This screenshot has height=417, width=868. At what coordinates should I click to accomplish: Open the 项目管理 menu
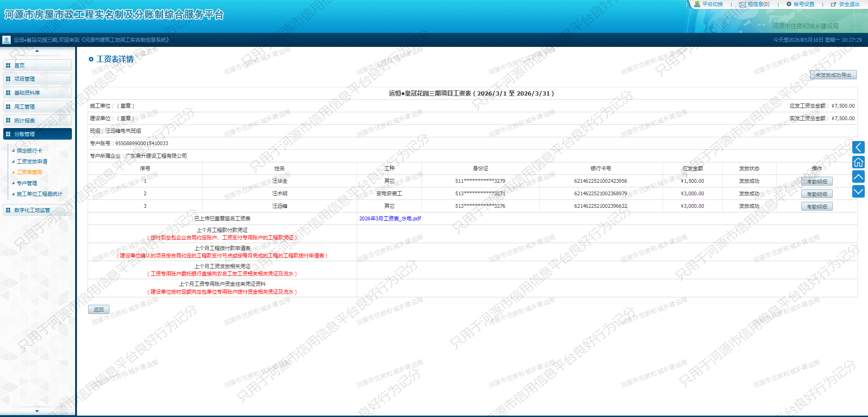click(38, 79)
